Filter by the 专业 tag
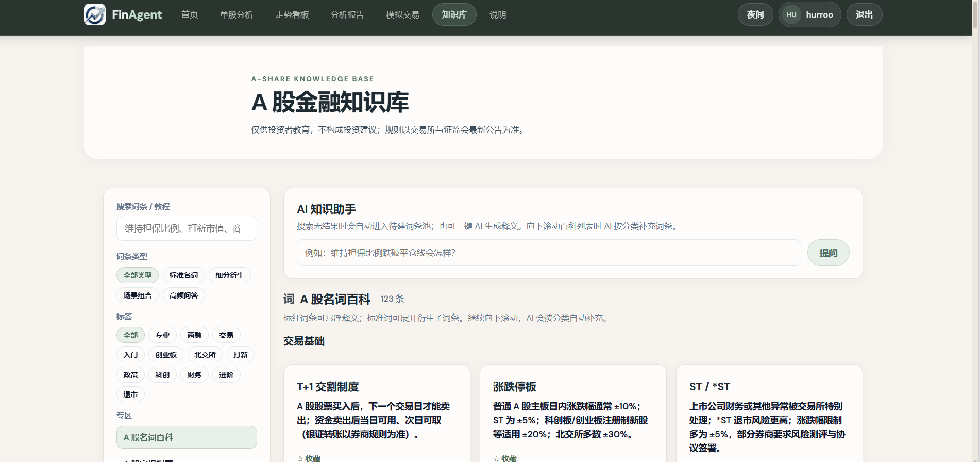 click(163, 335)
